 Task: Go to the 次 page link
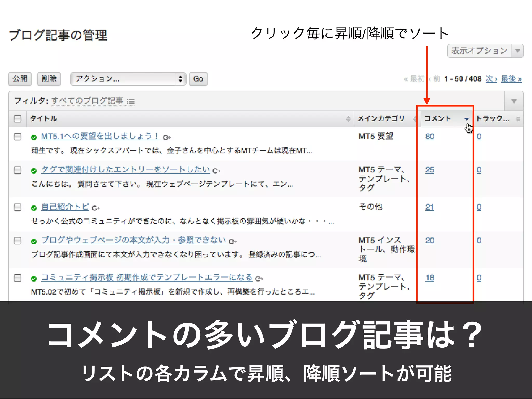[x=491, y=79]
